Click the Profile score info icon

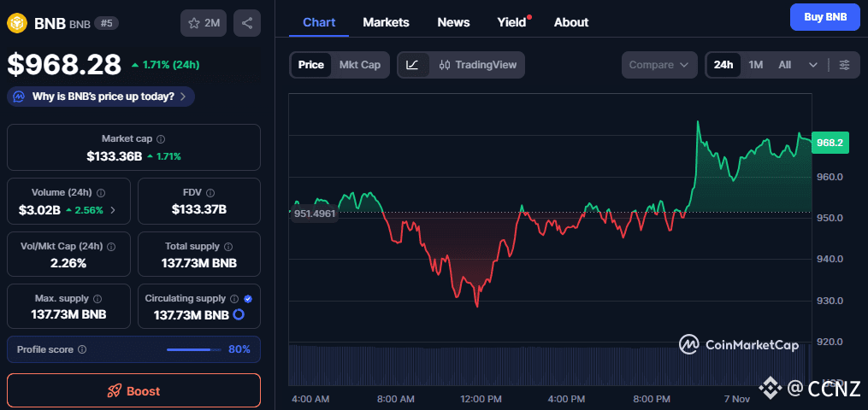point(82,349)
